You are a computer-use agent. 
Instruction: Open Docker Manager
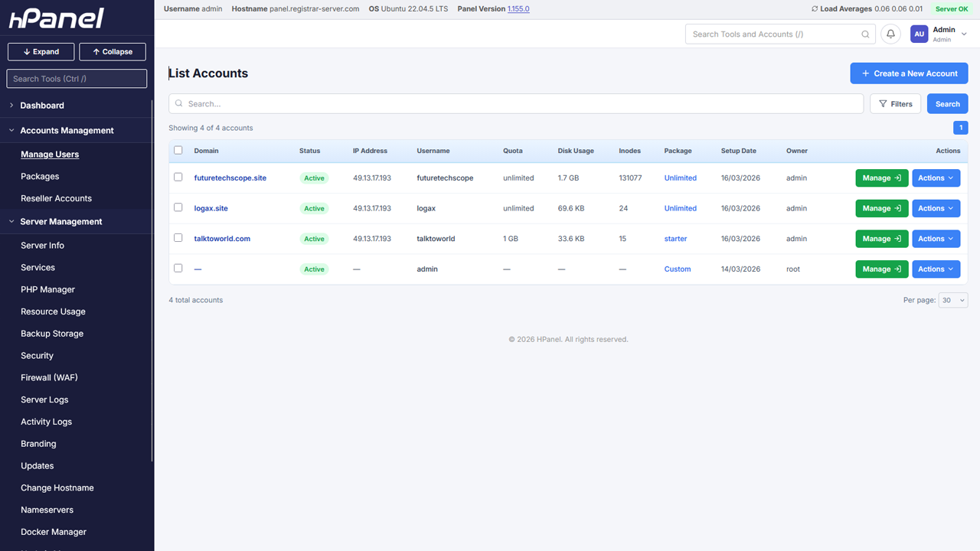(54, 533)
